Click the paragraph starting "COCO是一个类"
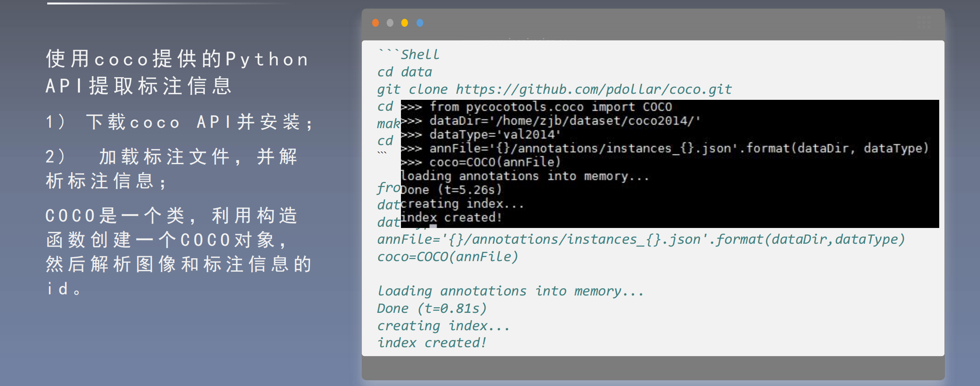Screen dimensions: 980x386 click(x=178, y=252)
